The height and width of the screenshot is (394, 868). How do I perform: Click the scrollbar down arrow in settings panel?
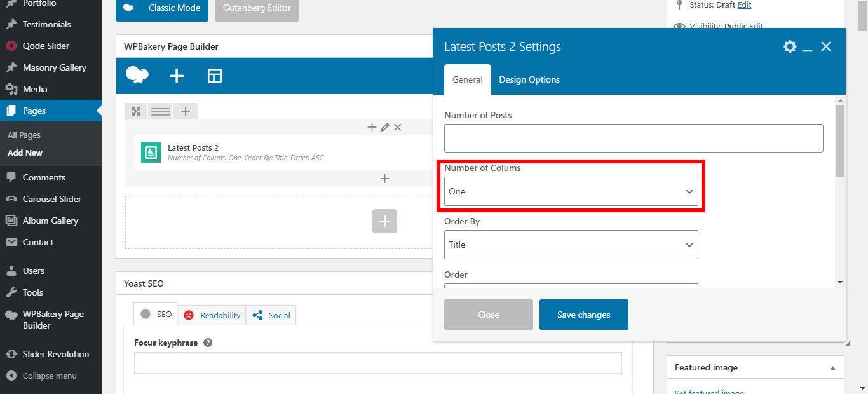coord(840,282)
